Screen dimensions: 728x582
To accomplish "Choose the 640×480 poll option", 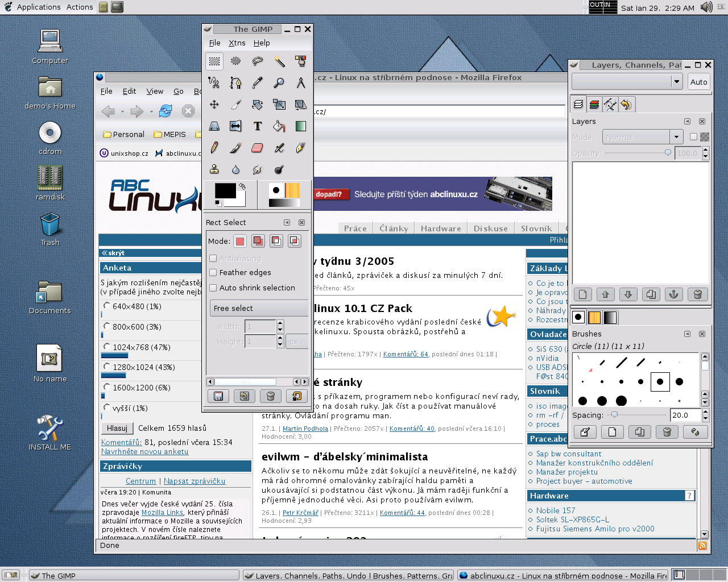I will pos(106,306).
